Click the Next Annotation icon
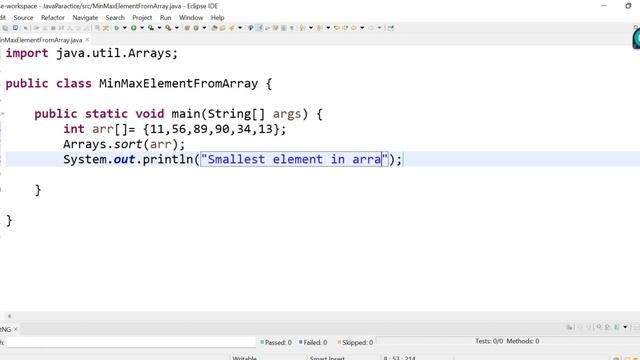This screenshot has width=640, height=360. (x=302, y=28)
